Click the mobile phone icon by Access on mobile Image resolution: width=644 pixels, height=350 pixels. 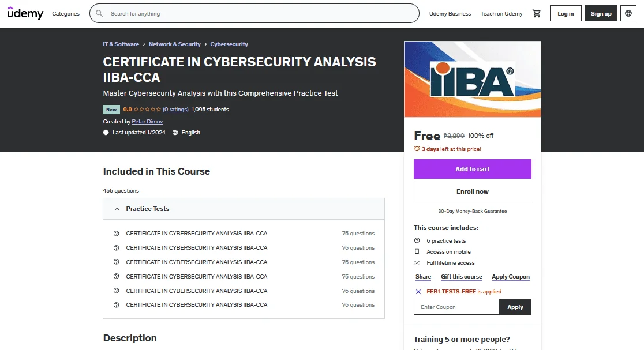point(417,251)
